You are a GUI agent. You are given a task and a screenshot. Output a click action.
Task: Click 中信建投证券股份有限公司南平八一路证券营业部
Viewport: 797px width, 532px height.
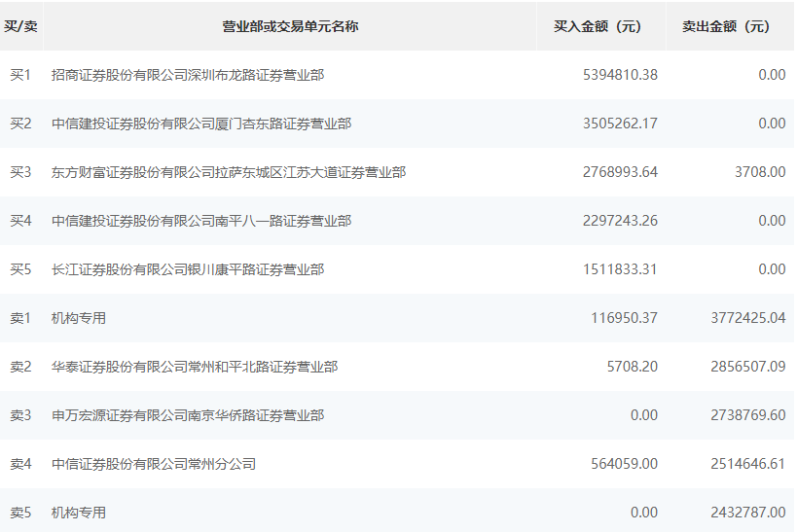click(x=201, y=221)
